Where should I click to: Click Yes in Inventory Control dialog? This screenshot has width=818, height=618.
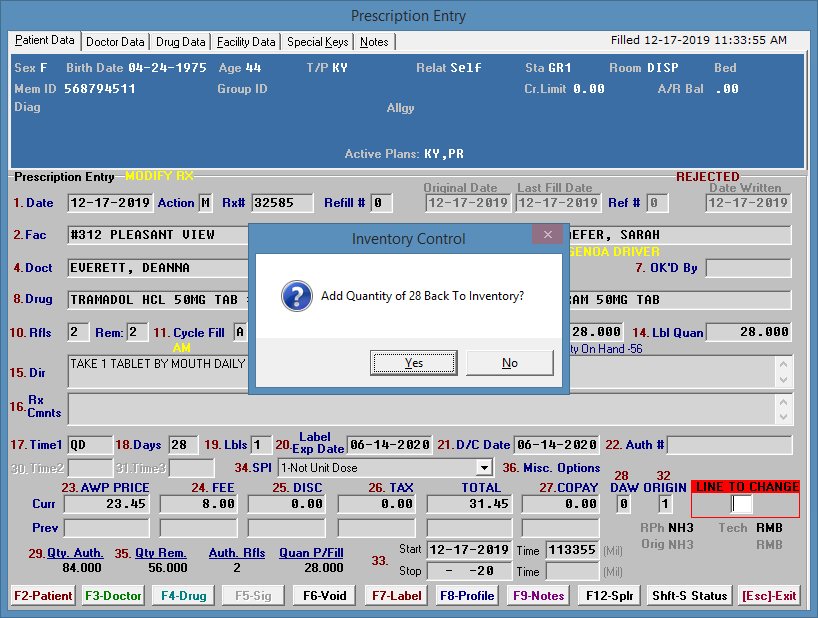(414, 362)
